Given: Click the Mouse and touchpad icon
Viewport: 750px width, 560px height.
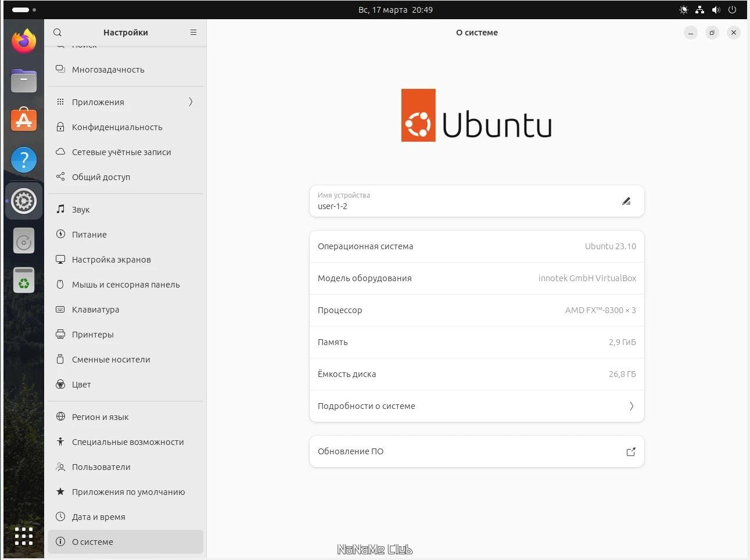Looking at the screenshot, I should 60,284.
